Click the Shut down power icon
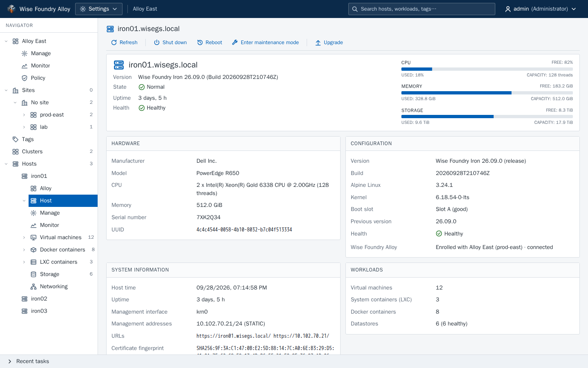The height and width of the screenshot is (368, 588). coord(157,43)
